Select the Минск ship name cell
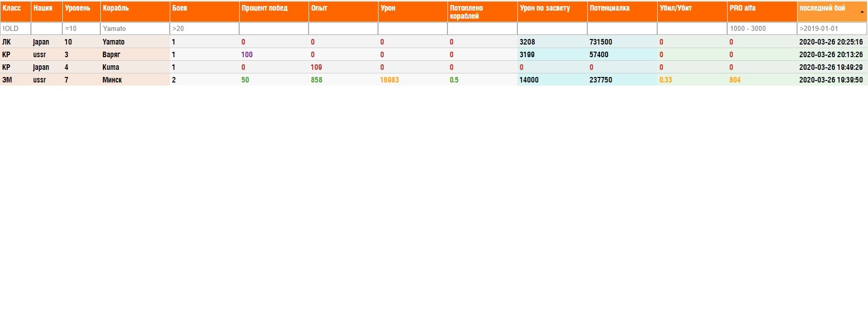Image resolution: width=868 pixels, height=328 pixels. (112, 80)
